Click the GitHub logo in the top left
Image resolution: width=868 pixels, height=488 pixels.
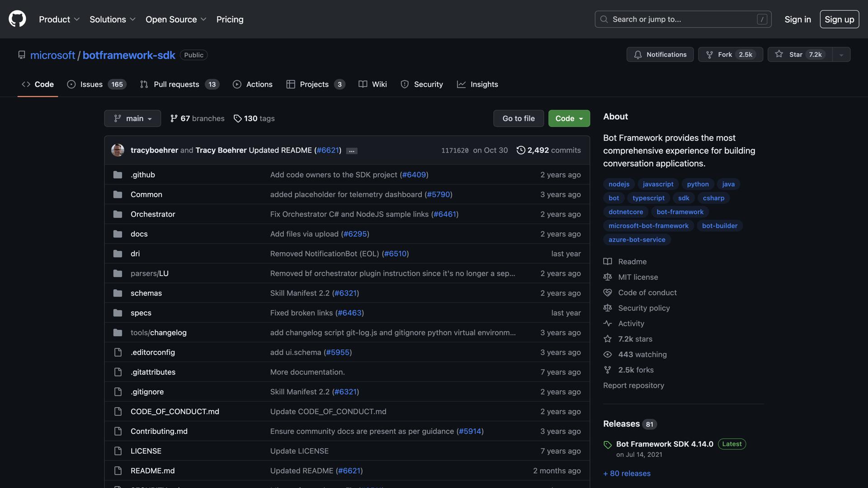[17, 19]
